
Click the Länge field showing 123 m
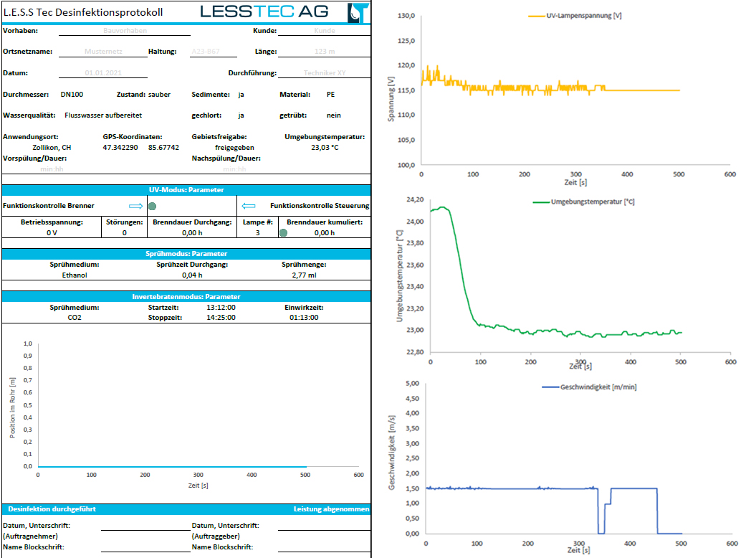click(x=324, y=52)
